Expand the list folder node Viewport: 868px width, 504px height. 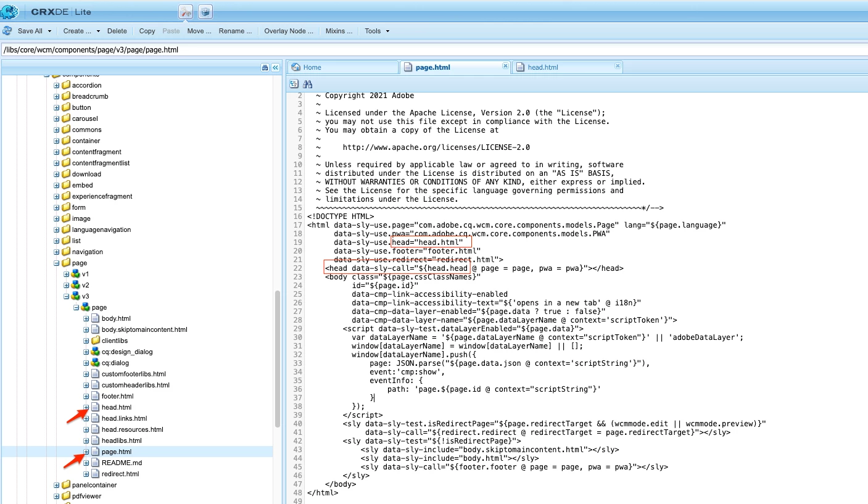(x=57, y=241)
